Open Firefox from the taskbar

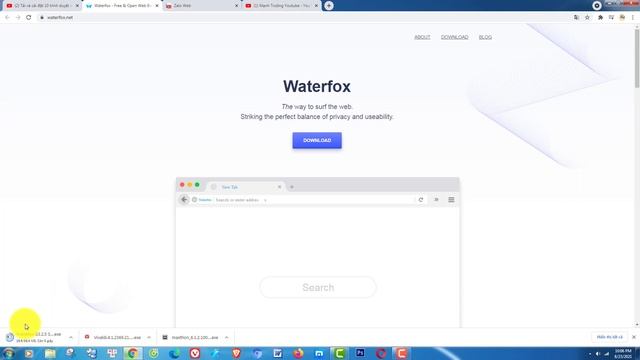[x=298, y=353]
